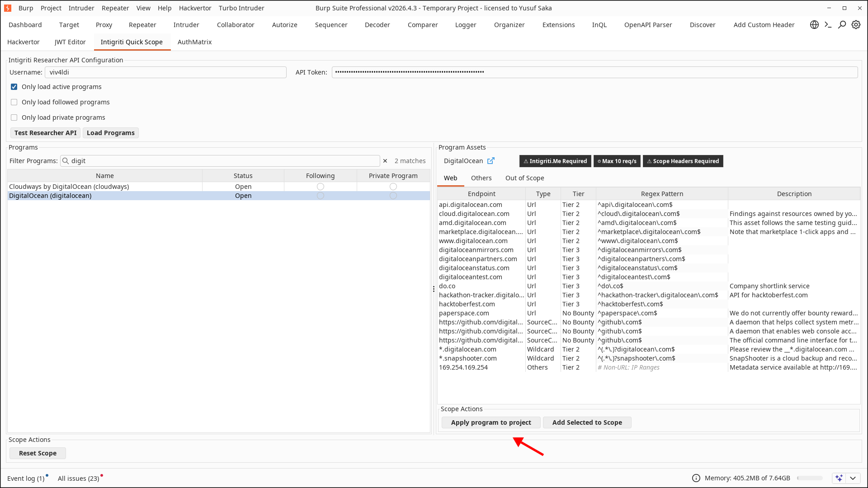Select hacktoberfest.com endpoint row
This screenshot has height=488, width=868.
(x=649, y=304)
